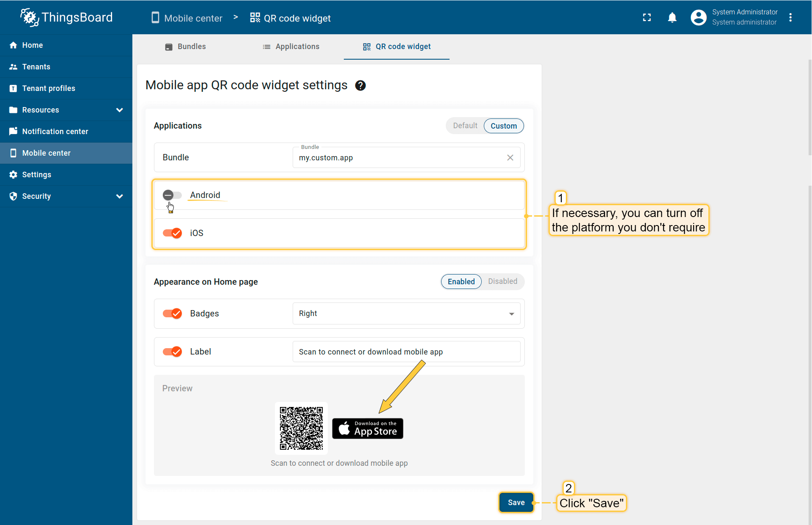Switch to the Bundles tab
The width and height of the screenshot is (812, 525).
click(x=185, y=47)
